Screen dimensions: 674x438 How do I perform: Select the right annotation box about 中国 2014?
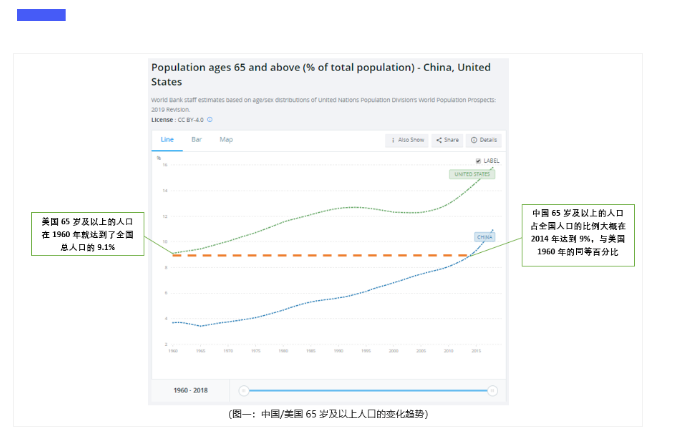[577, 233]
